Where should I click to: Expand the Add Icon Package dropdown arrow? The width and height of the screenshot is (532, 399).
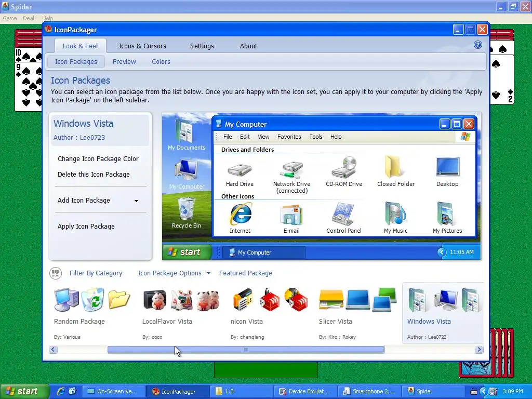click(x=136, y=201)
